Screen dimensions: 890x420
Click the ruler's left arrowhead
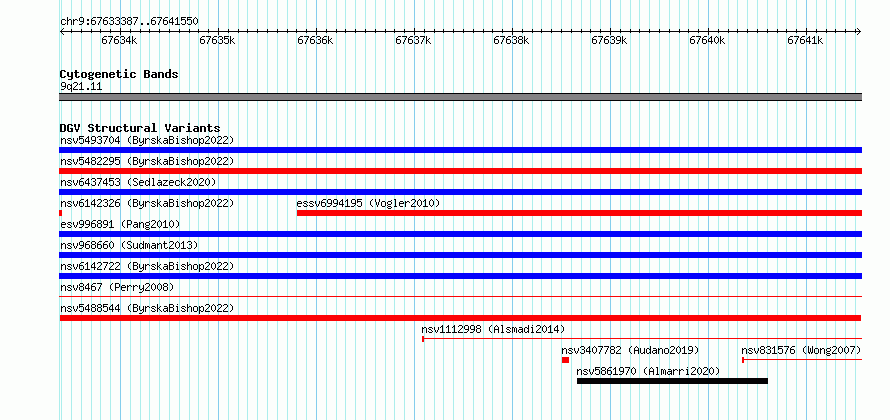[x=62, y=32]
